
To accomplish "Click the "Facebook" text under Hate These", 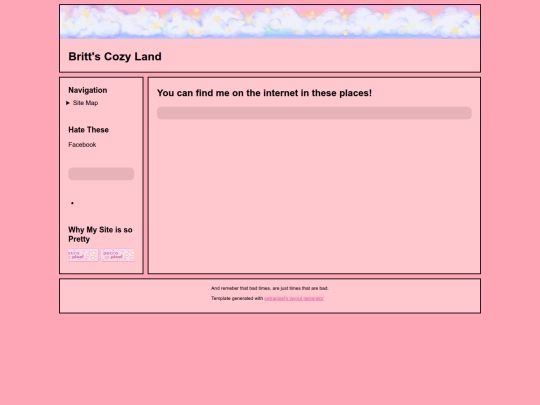I will pyautogui.click(x=82, y=145).
